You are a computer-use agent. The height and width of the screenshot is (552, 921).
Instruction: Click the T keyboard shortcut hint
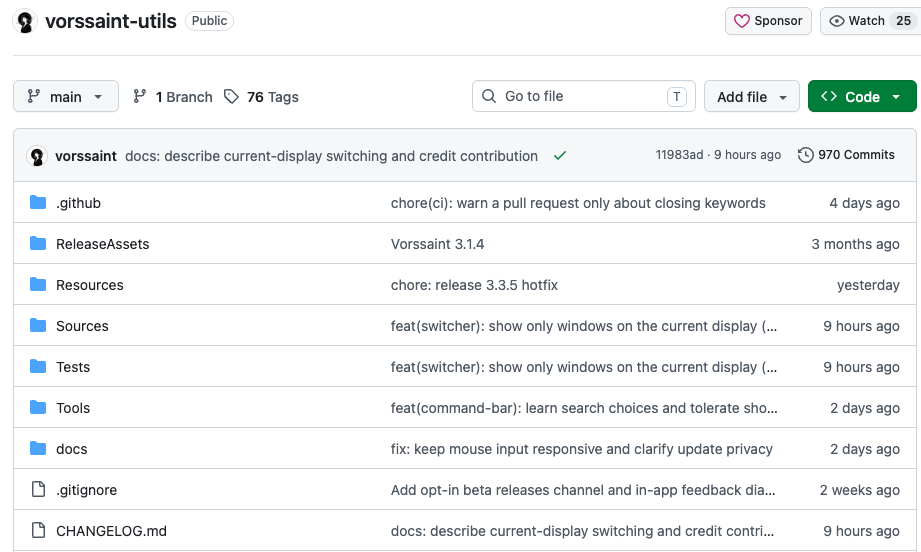pyautogui.click(x=677, y=96)
